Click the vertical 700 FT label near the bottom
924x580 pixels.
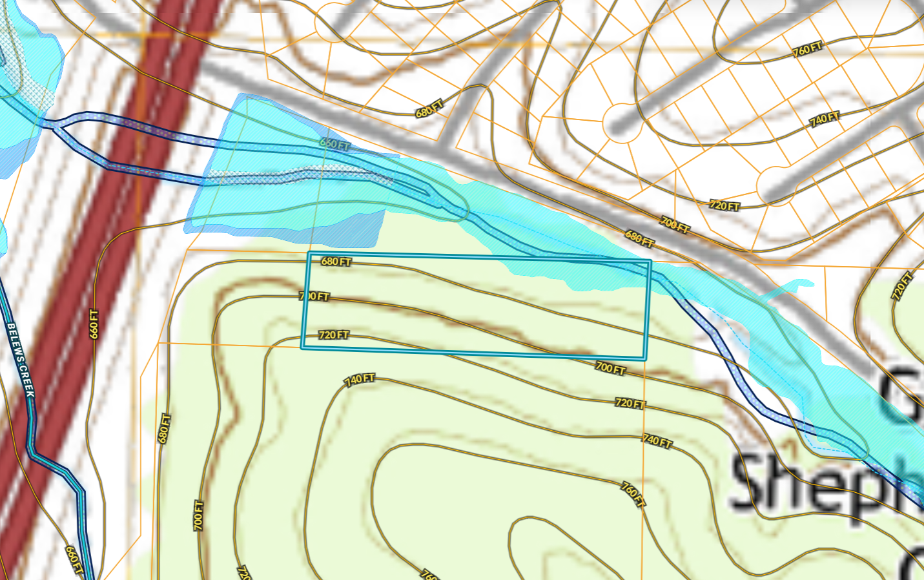(198, 515)
